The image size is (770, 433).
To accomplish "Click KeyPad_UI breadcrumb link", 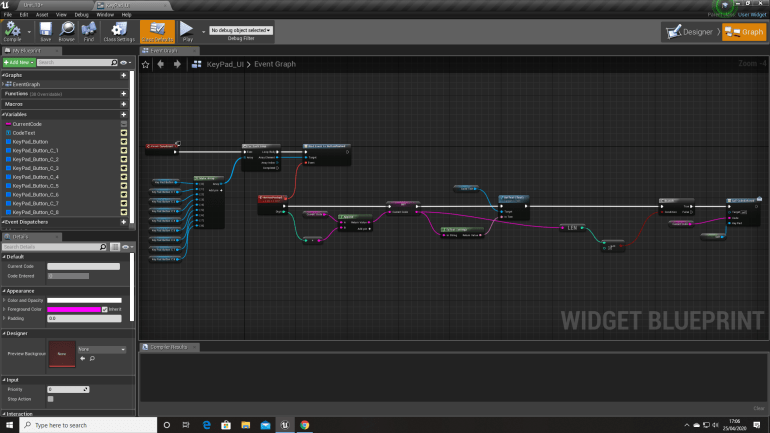I will click(x=225, y=64).
